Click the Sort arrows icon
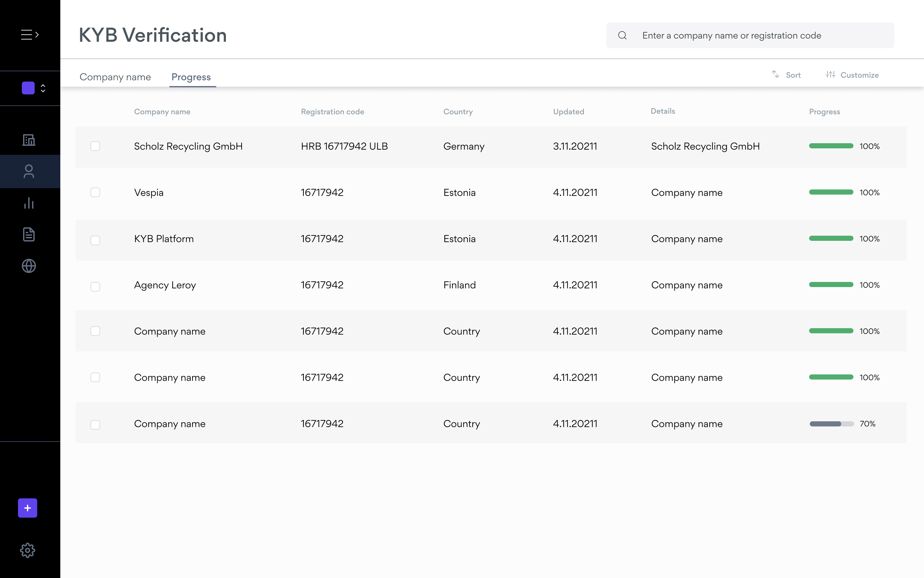Screen dimensions: 924x578 point(775,74)
